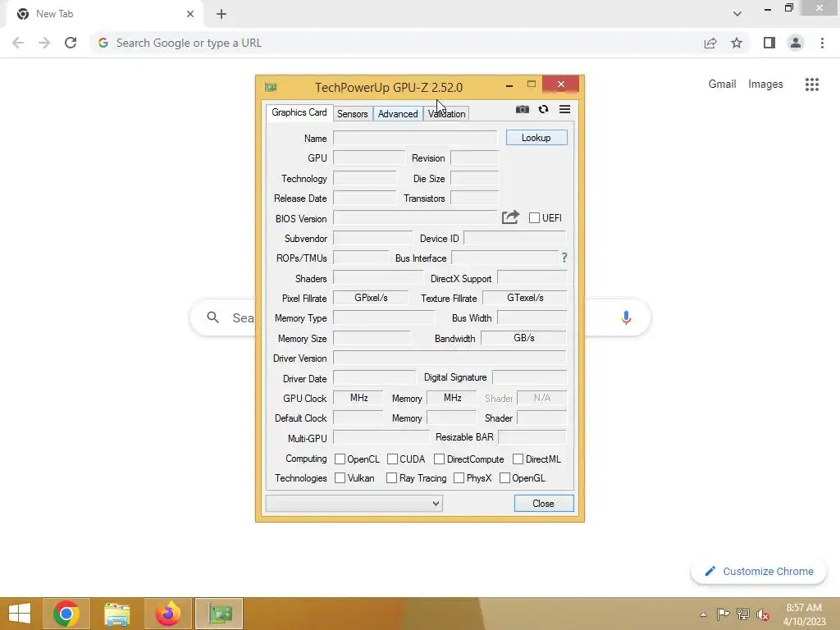The image size is (840, 630).
Task: Open Chrome from the taskbar
Action: click(66, 614)
